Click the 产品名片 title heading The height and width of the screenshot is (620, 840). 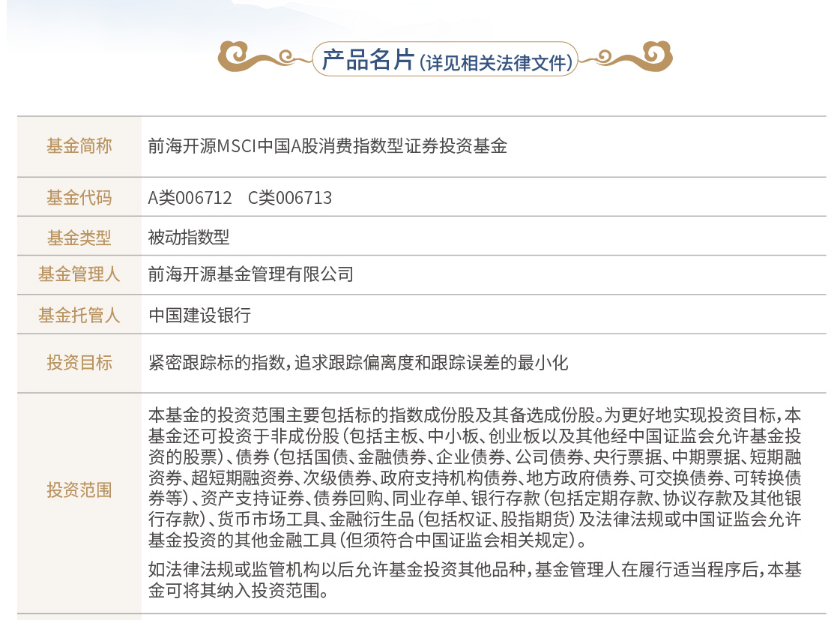[368, 60]
